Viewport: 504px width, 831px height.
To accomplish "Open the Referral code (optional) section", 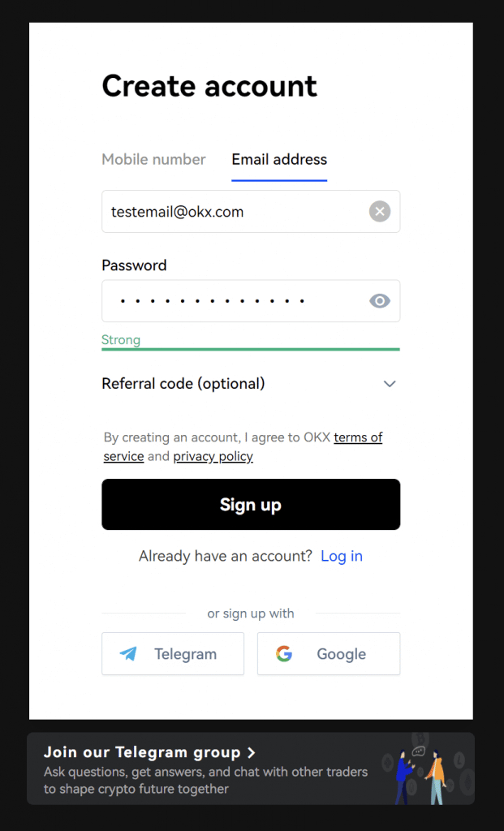I will pos(251,384).
